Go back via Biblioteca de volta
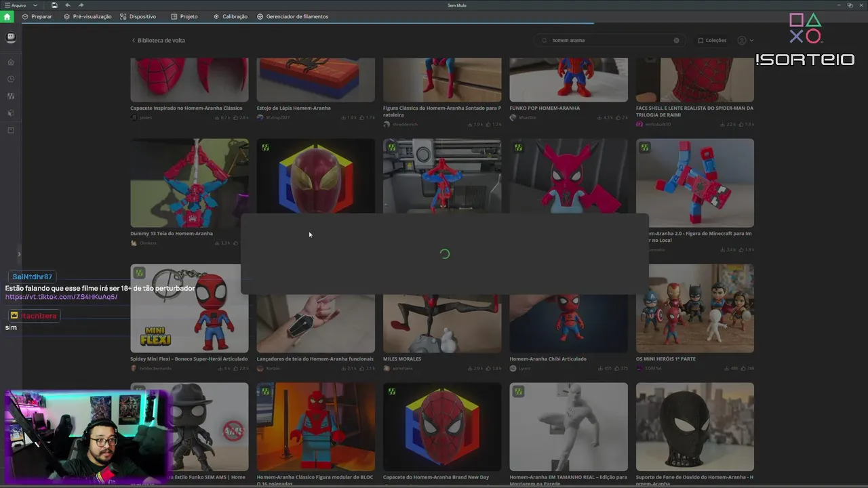868x488 pixels. pos(159,40)
